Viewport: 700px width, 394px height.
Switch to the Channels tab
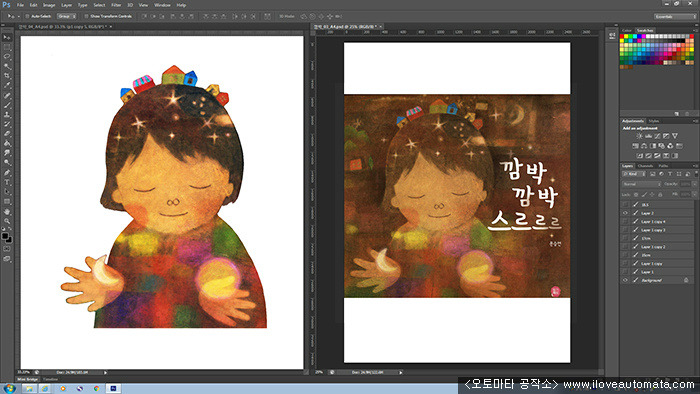pos(645,166)
